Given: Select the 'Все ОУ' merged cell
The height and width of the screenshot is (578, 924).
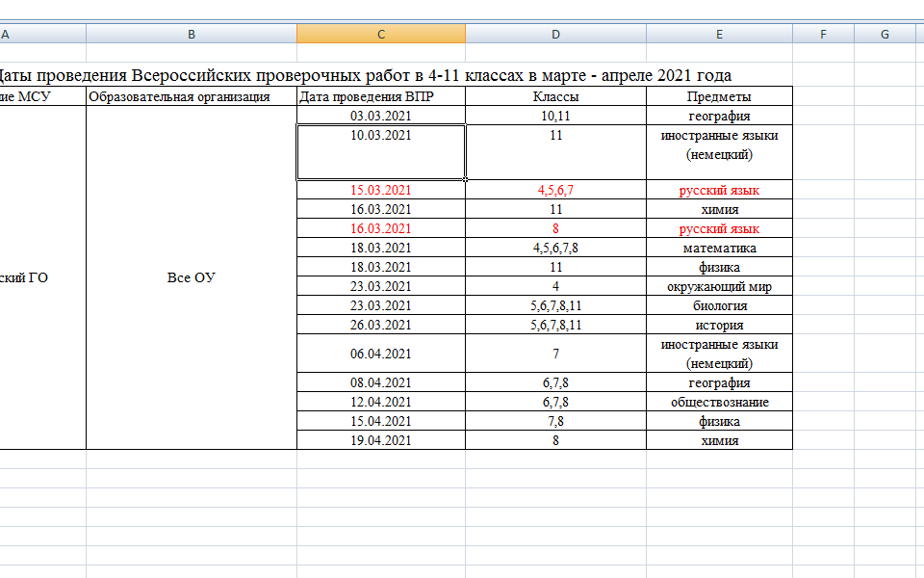Looking at the screenshot, I should [x=191, y=277].
